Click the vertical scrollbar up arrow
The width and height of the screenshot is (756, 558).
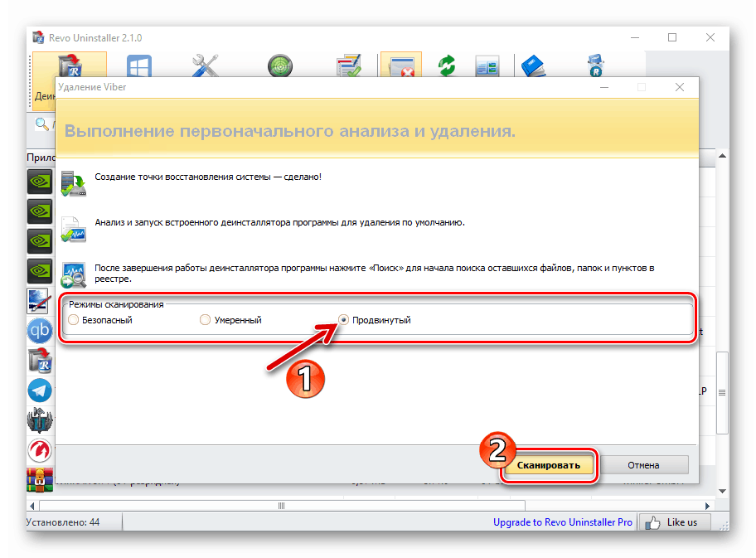tap(722, 156)
